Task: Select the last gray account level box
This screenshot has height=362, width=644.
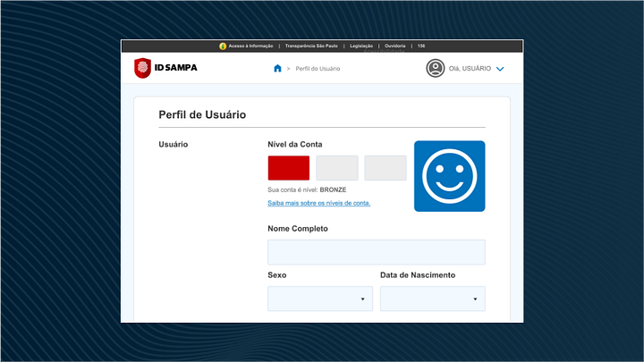Action: coord(386,168)
